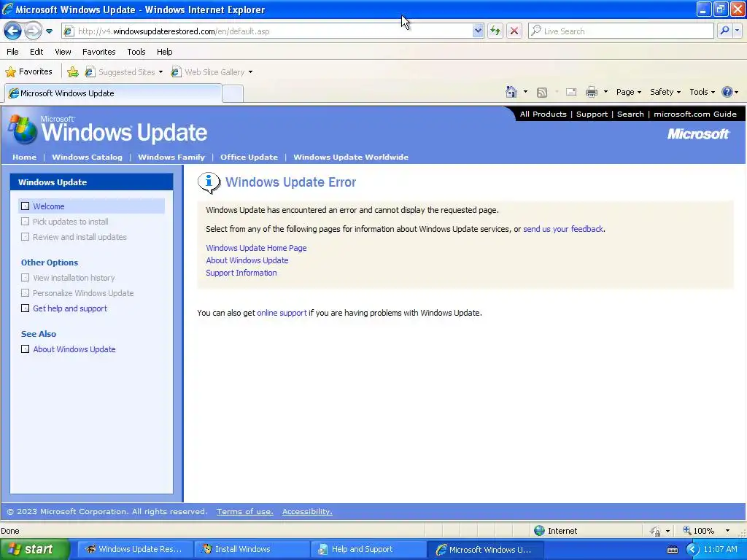The image size is (747, 560).
Task: Expand the Print options dropdown arrow
Action: pyautogui.click(x=605, y=92)
